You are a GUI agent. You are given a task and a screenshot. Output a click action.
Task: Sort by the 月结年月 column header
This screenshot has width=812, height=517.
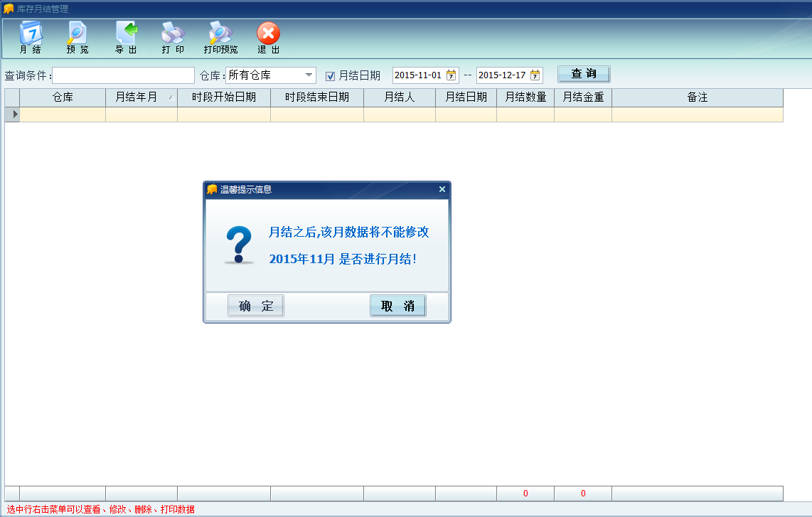(x=141, y=97)
